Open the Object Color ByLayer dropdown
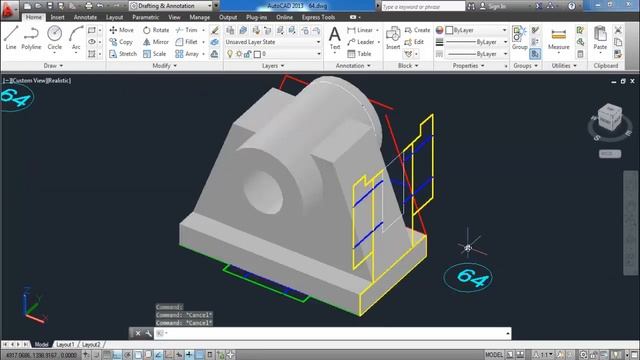This screenshot has height=360, width=640. coord(476,30)
